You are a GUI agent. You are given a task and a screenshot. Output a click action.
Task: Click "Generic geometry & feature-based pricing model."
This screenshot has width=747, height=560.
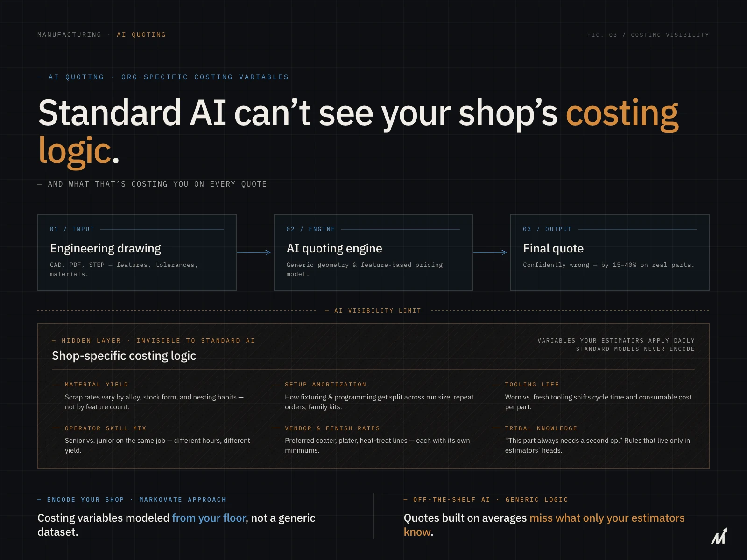pos(365,270)
